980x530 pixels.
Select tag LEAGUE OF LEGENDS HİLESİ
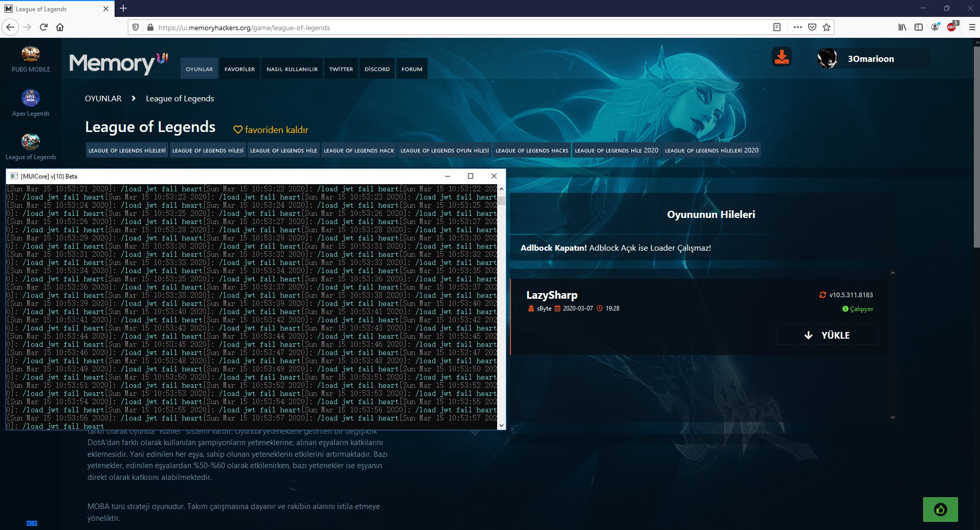208,150
